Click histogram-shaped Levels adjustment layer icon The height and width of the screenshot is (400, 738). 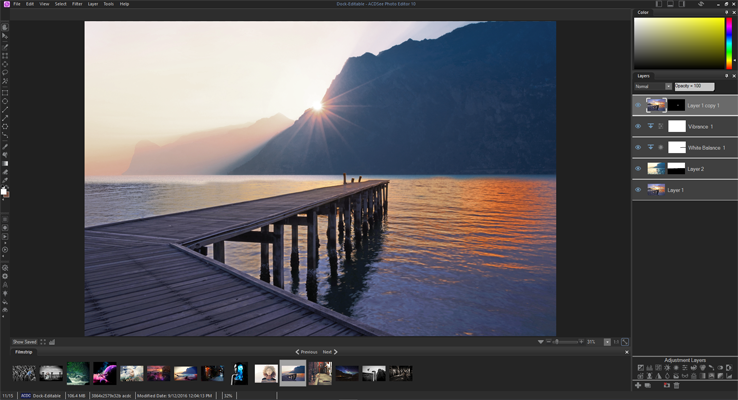pos(650,368)
